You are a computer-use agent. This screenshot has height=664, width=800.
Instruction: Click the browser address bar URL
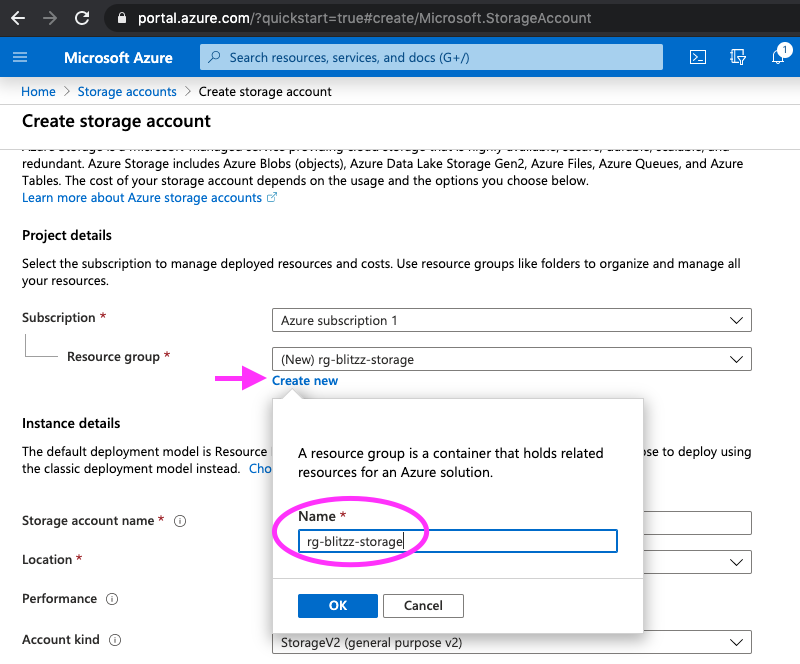[x=364, y=18]
